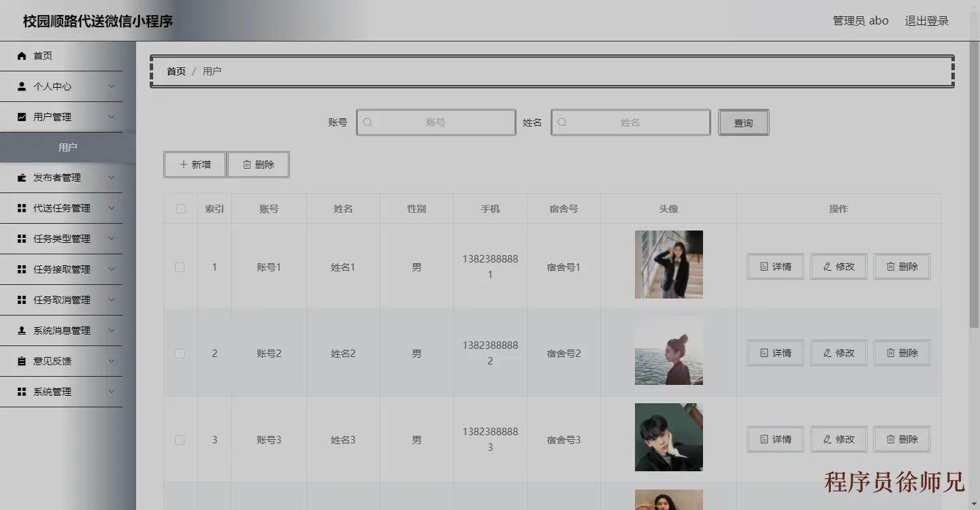The width and height of the screenshot is (980, 510).
Task: Expand the 意见反馈 chevron
Action: (112, 361)
